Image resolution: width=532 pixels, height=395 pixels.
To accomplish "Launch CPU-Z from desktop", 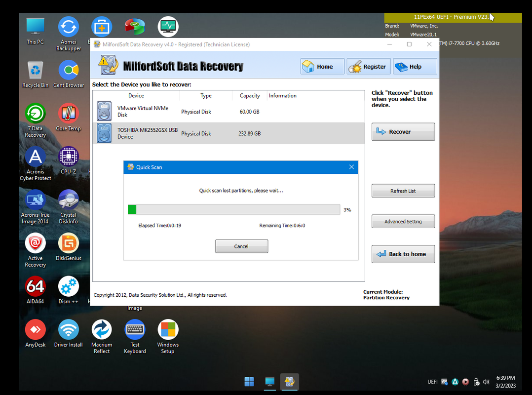I will (x=69, y=160).
